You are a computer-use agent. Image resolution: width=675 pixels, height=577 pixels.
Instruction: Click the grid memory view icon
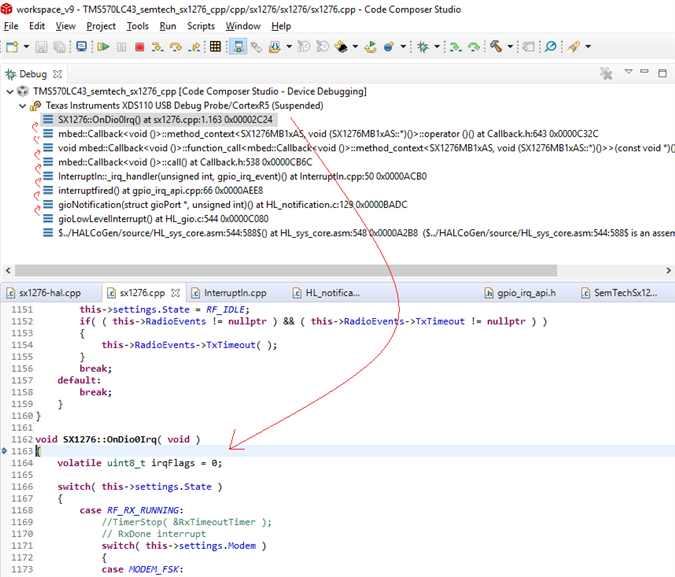point(215,47)
